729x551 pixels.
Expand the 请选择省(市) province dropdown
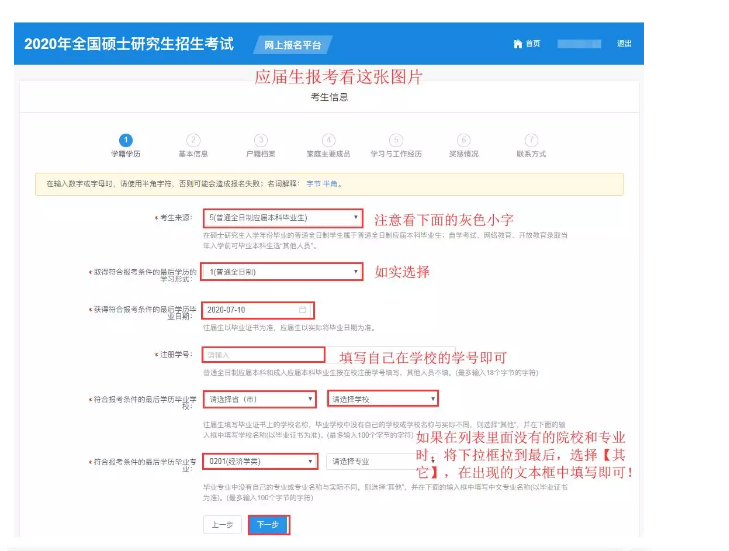(x=260, y=399)
